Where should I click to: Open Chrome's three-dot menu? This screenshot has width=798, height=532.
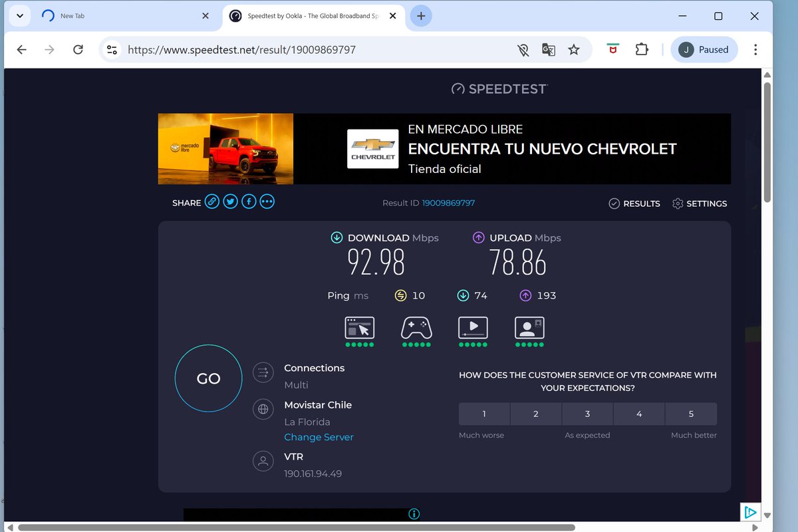tap(755, 50)
